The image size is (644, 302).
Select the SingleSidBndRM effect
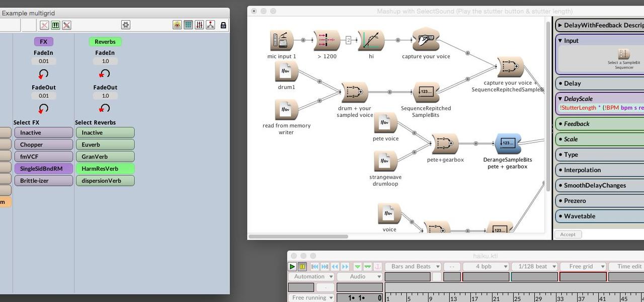[x=44, y=169]
